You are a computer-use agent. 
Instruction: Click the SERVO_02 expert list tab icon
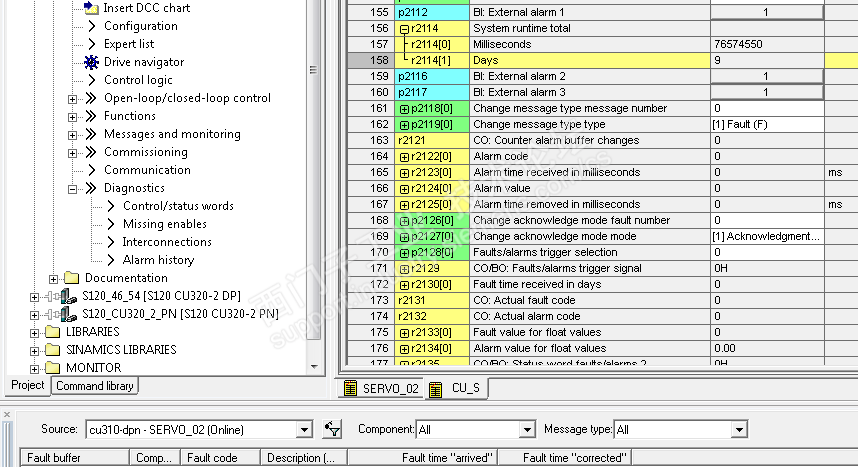(350, 388)
